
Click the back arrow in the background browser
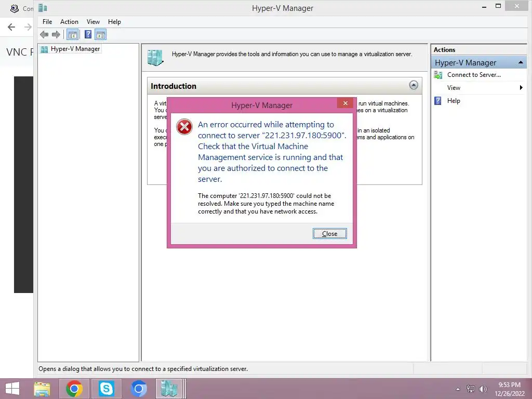tap(11, 27)
